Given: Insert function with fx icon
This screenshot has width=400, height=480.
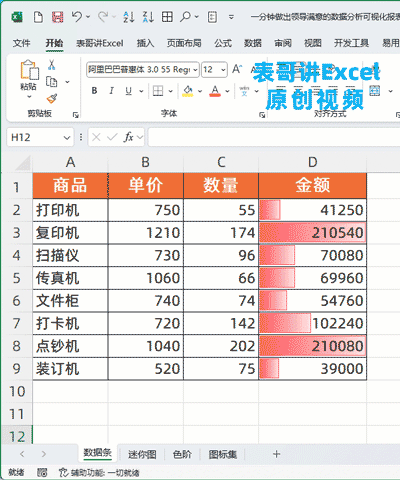Looking at the screenshot, I should point(128,137).
